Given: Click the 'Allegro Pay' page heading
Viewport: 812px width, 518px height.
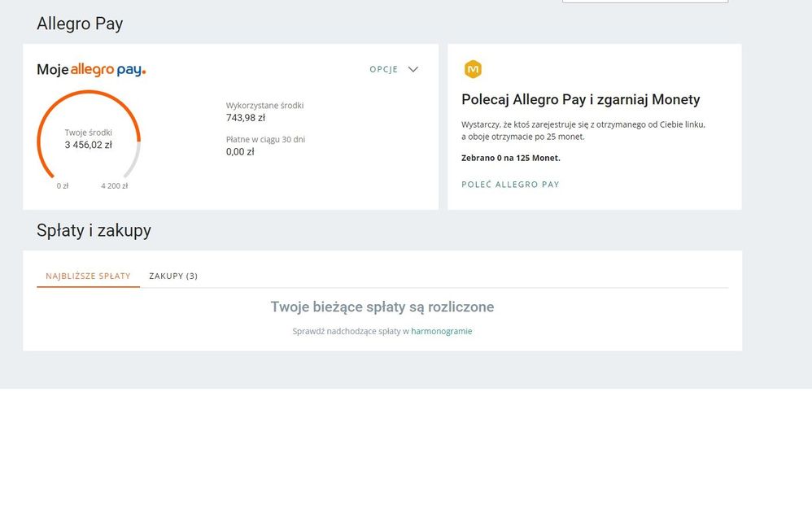Looking at the screenshot, I should 80,24.
